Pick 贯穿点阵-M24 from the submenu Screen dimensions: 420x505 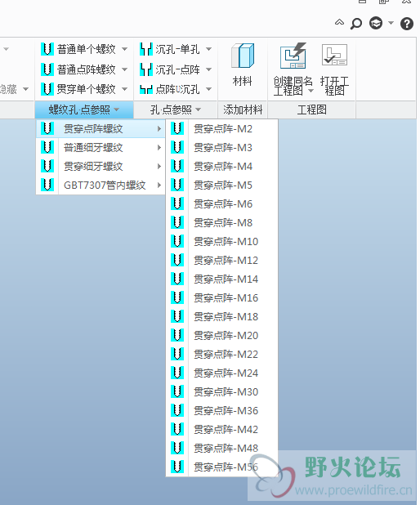[x=222, y=373]
